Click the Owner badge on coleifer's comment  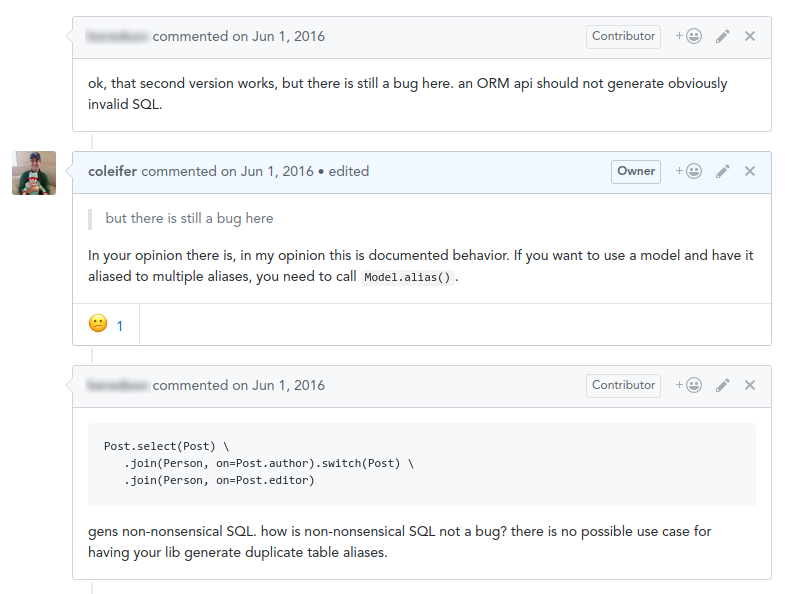636,171
